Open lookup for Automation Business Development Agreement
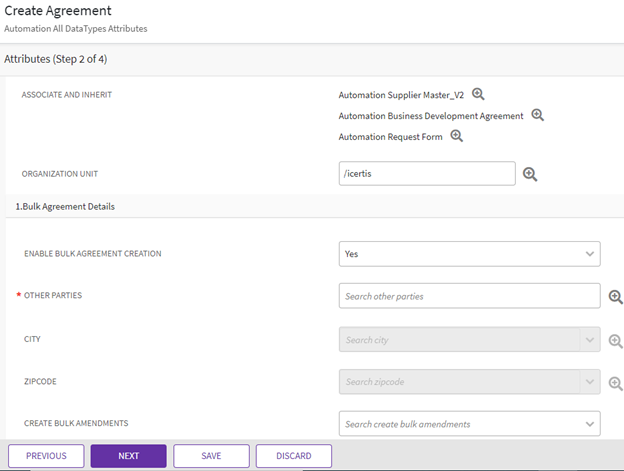This screenshot has width=624, height=471. pyautogui.click(x=537, y=115)
